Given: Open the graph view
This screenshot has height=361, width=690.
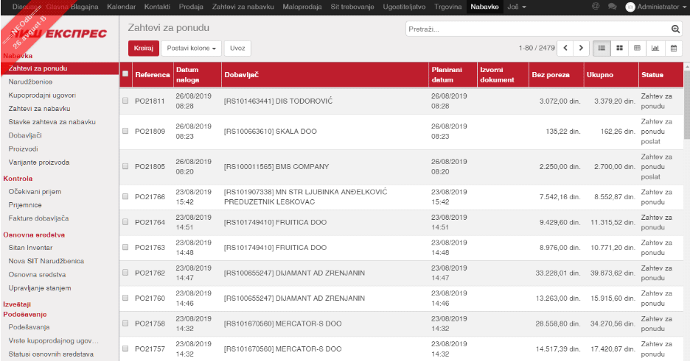Looking at the screenshot, I should tap(655, 48).
